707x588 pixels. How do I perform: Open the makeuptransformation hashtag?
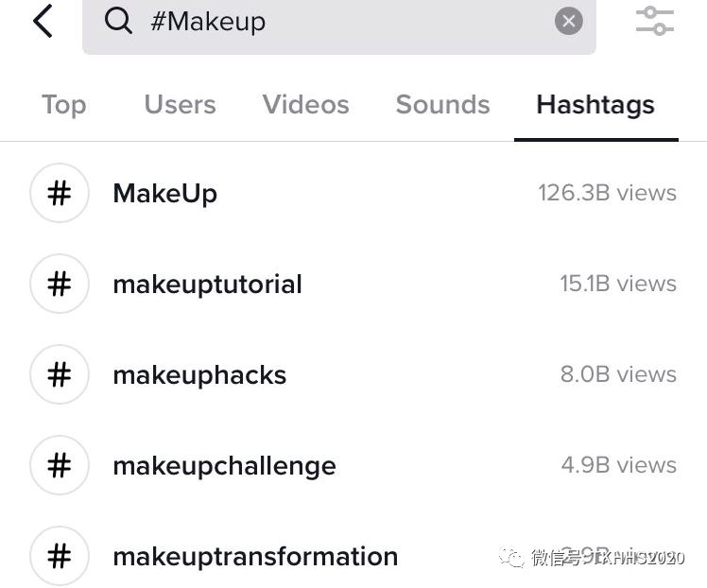coord(255,557)
